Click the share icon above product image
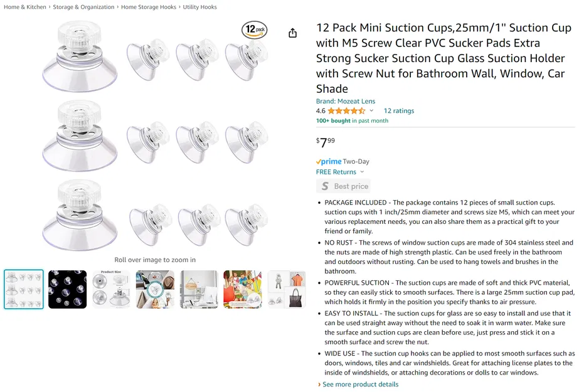 292,33
